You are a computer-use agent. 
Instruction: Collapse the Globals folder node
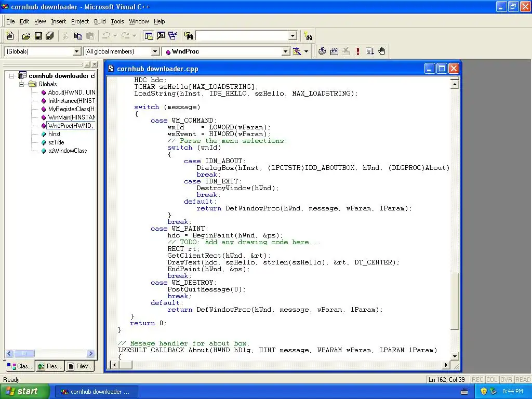22,84
